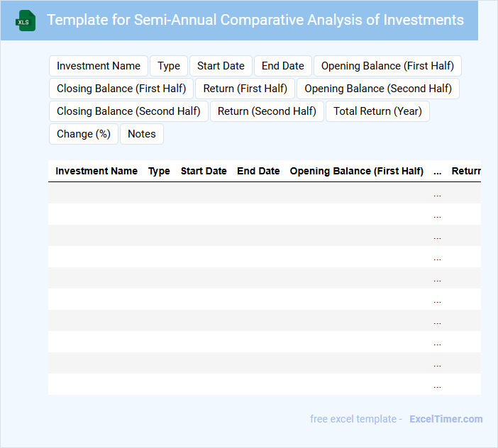The width and height of the screenshot is (498, 448).
Task: Select Closing Balance (Second Half) tag
Action: point(128,111)
